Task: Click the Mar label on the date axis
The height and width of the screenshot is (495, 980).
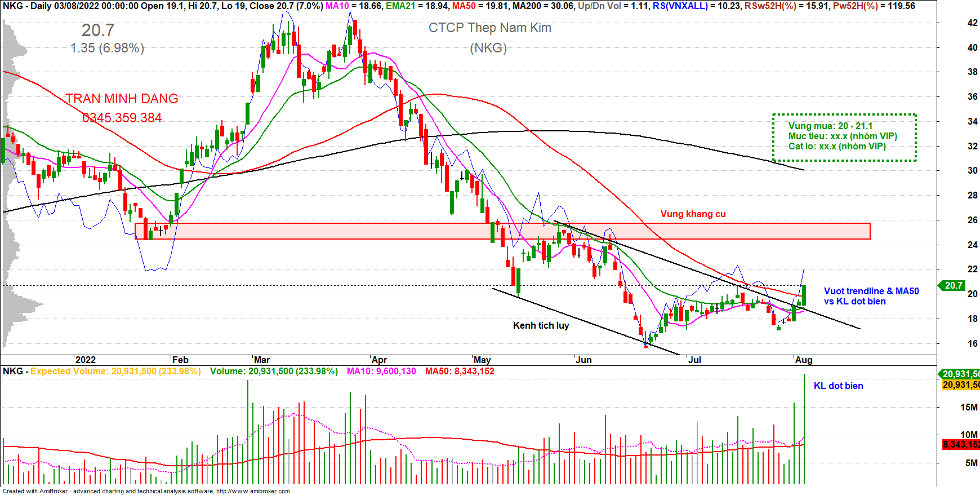Action: [x=262, y=360]
